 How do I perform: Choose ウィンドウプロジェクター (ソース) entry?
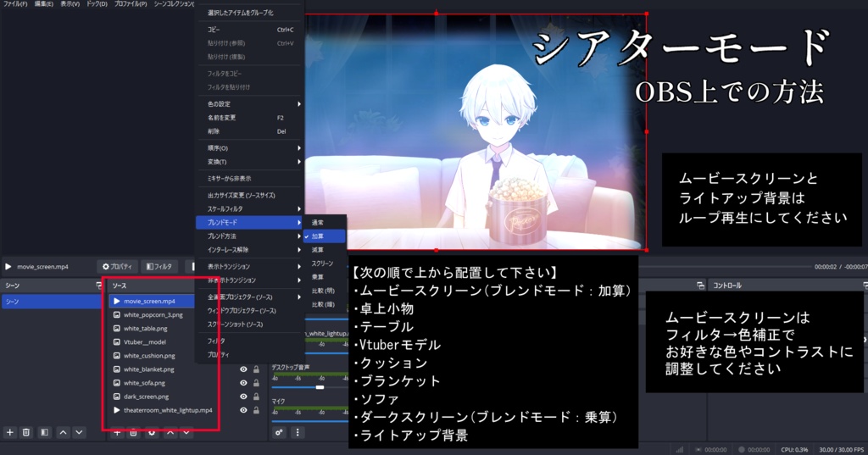[250, 311]
